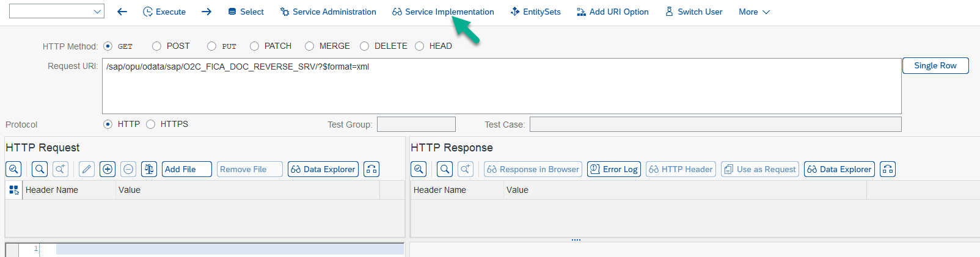
Task: Click the Single Row button
Action: [935, 66]
